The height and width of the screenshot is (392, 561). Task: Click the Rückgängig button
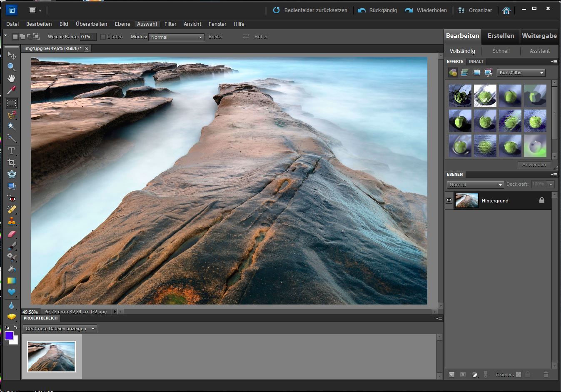[x=377, y=10]
